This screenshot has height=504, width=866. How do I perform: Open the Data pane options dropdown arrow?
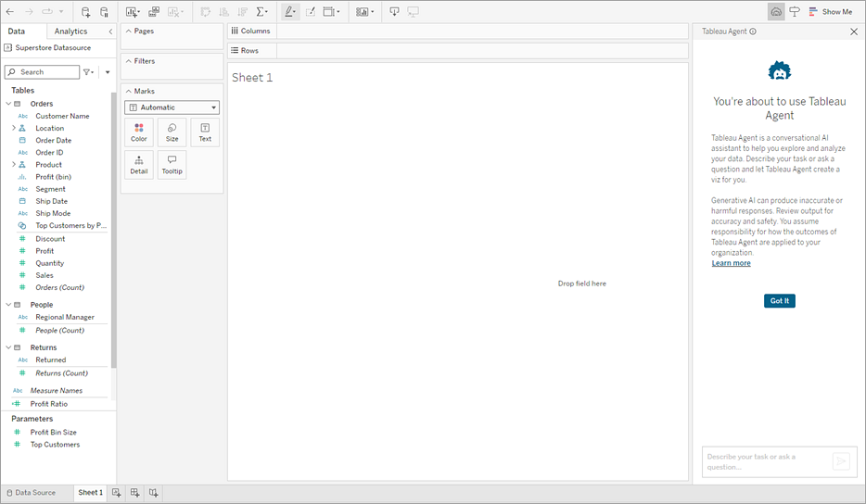(x=108, y=72)
